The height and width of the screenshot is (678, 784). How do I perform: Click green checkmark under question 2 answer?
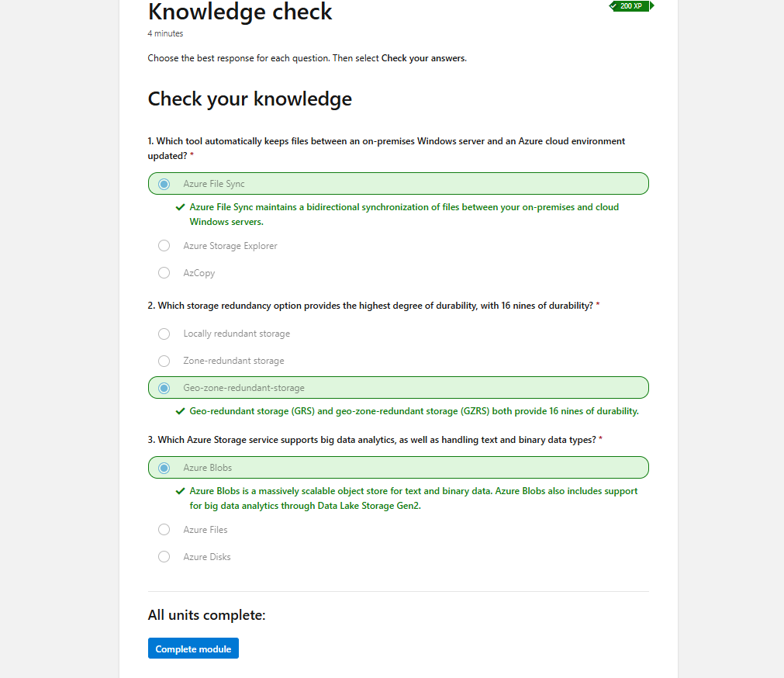coord(180,410)
